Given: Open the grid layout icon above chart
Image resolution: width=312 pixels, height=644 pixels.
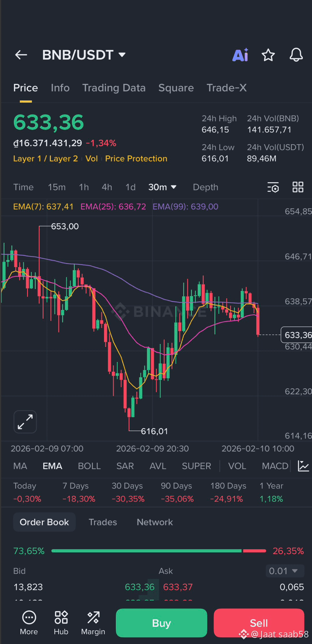Looking at the screenshot, I should 298,187.
